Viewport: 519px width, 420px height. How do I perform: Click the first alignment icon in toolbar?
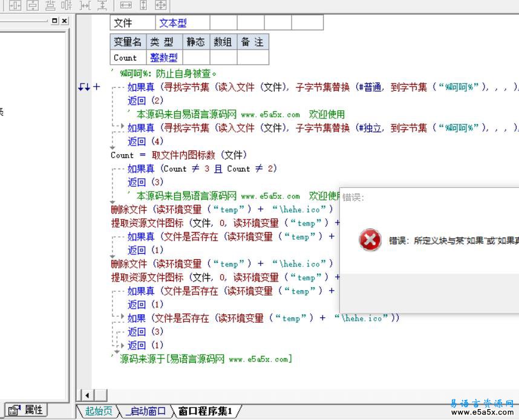[15, 5]
